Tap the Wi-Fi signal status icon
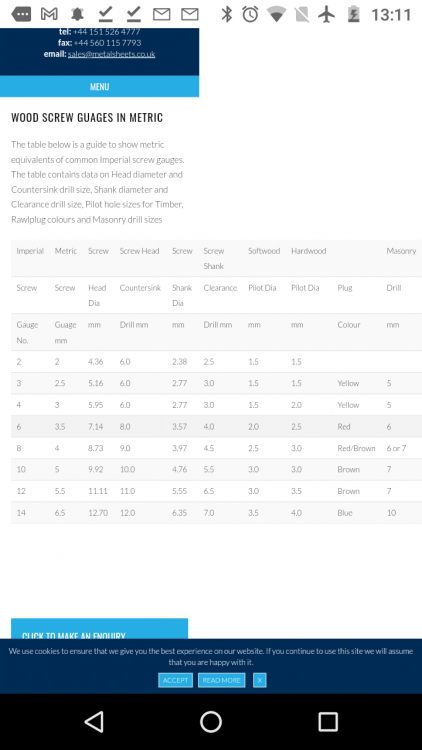Image resolution: width=422 pixels, height=750 pixels. 276,14
